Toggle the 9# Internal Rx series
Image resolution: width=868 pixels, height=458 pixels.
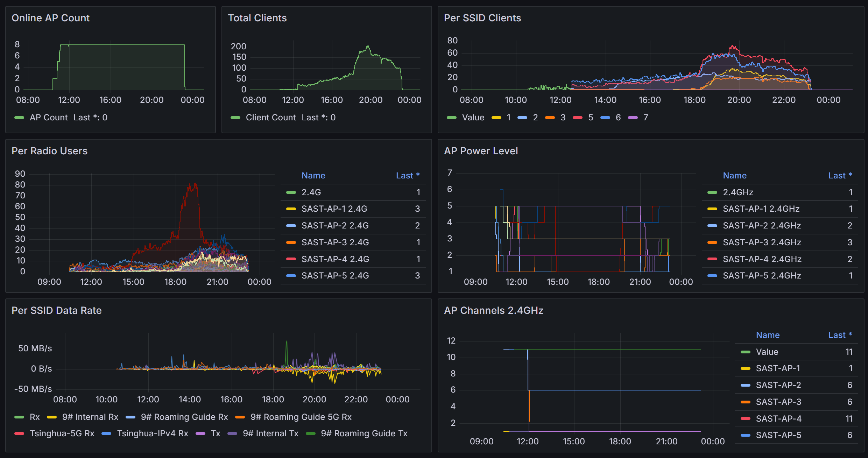point(90,417)
